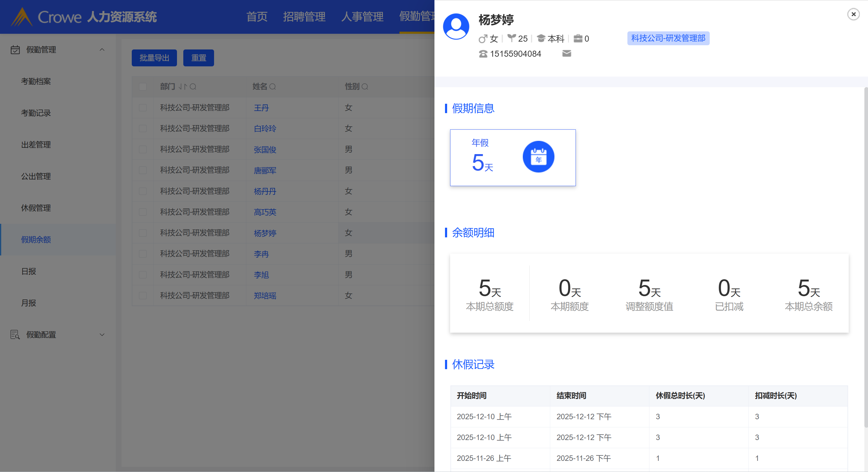Click the detail panel vertical scrollbar
The image size is (868, 472).
click(865, 256)
